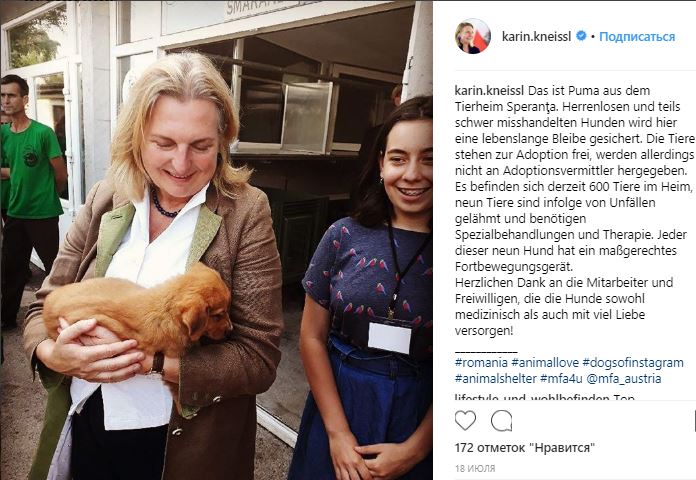Open the karin.kneissl profile avatar
The height and width of the screenshot is (480, 696).
pyautogui.click(x=473, y=36)
